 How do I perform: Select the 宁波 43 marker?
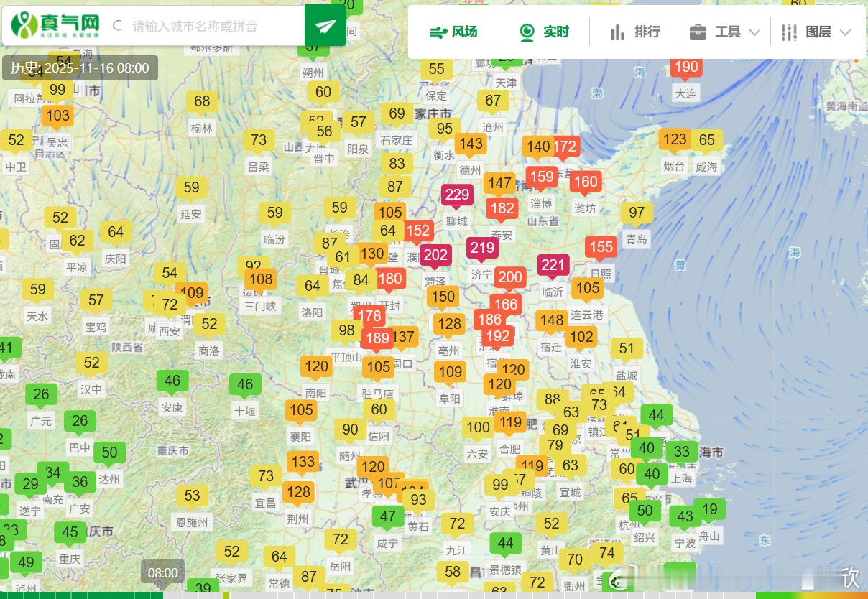[x=685, y=518]
